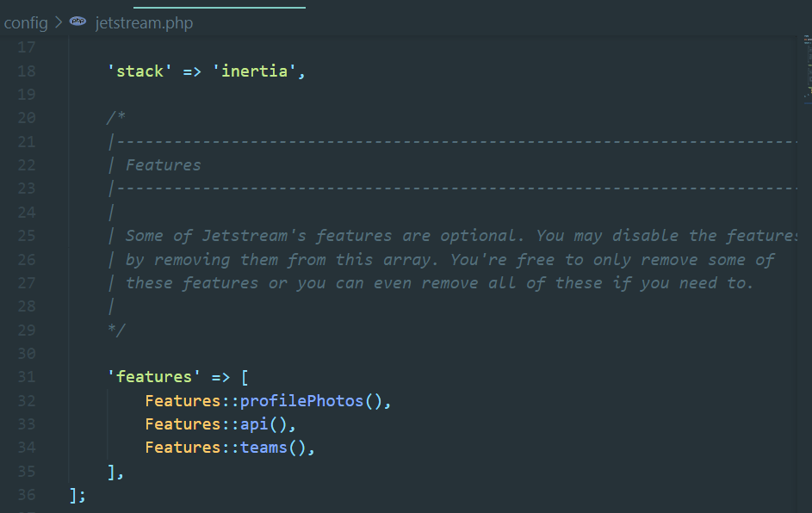Click the 'inertia' value string
Viewport: 812px width, 513px height.
click(x=254, y=71)
